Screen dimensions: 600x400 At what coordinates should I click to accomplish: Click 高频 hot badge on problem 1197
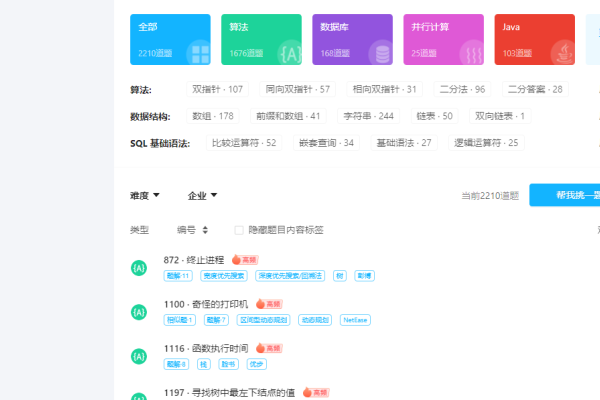pos(316,393)
